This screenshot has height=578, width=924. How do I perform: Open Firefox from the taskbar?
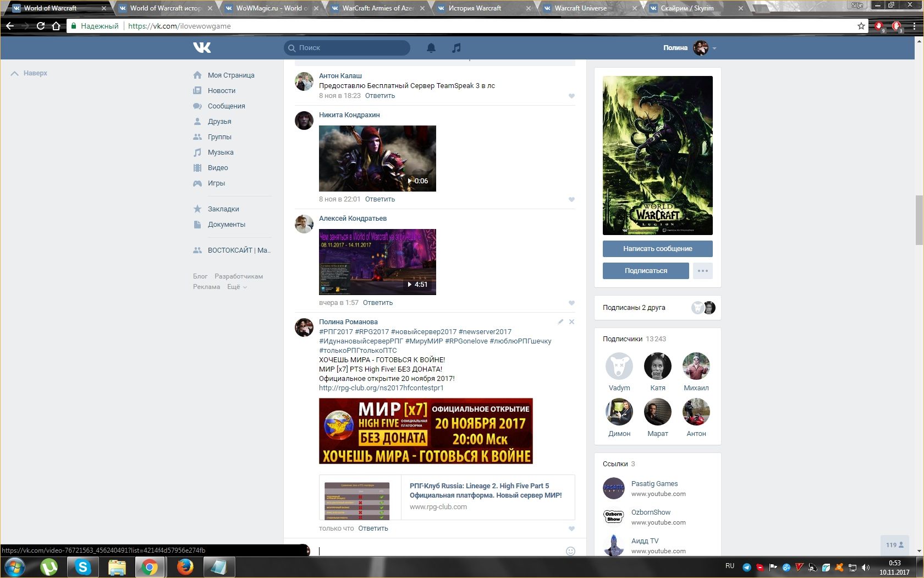pos(185,566)
